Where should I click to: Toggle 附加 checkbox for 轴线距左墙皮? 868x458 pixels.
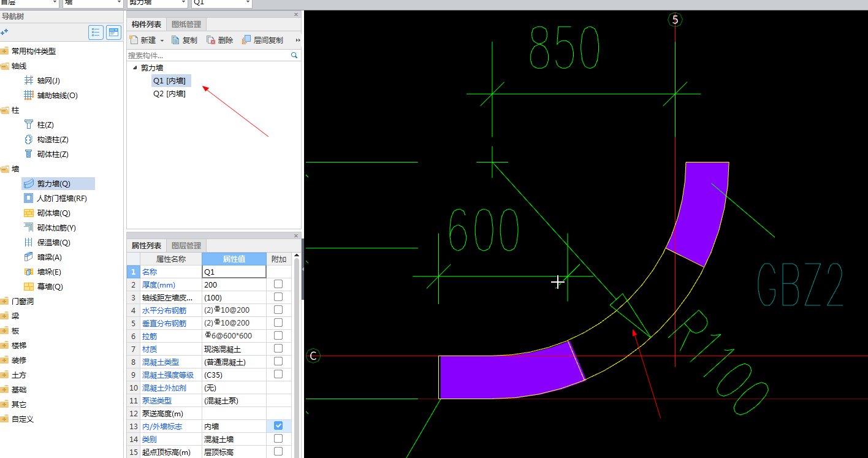pyautogui.click(x=278, y=297)
